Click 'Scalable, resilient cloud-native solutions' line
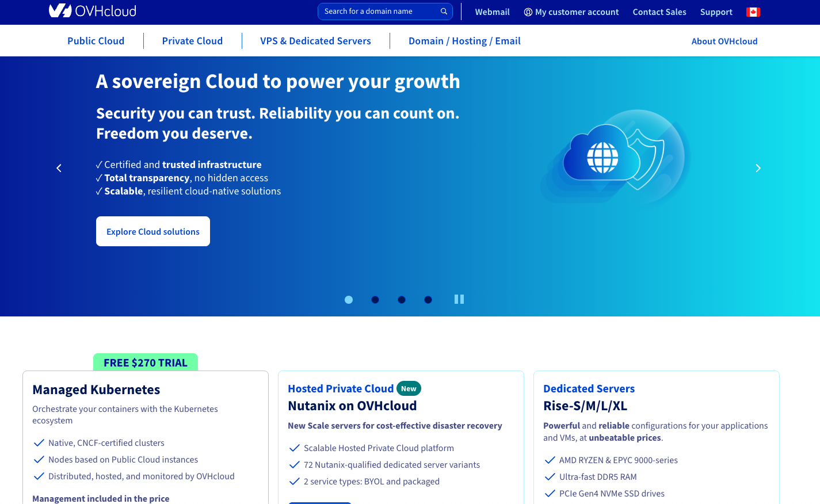 click(x=189, y=191)
